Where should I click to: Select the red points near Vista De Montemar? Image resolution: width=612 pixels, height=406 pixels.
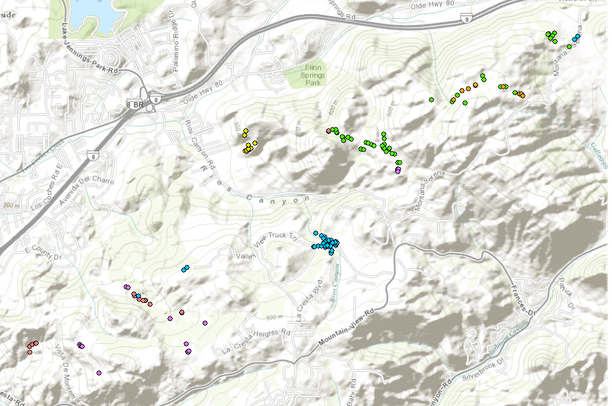coord(32,346)
